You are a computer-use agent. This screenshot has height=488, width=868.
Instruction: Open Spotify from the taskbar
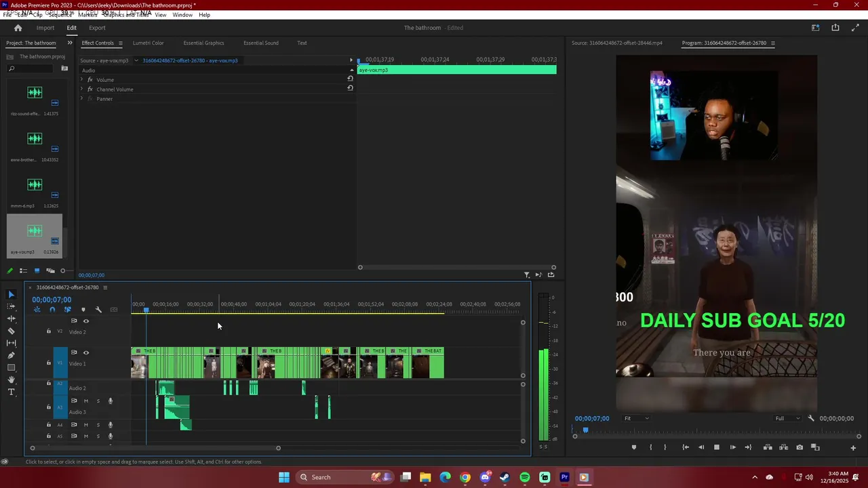coord(525,477)
